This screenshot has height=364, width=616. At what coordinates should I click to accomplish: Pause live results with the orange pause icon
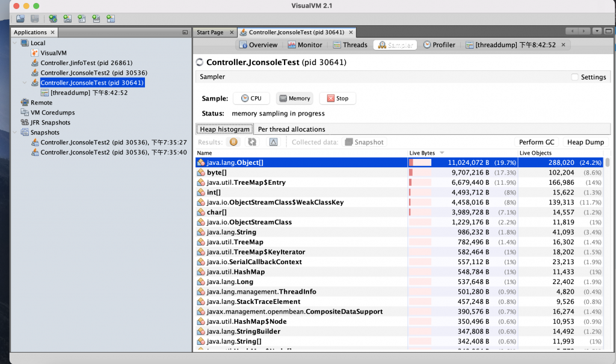pos(233,142)
